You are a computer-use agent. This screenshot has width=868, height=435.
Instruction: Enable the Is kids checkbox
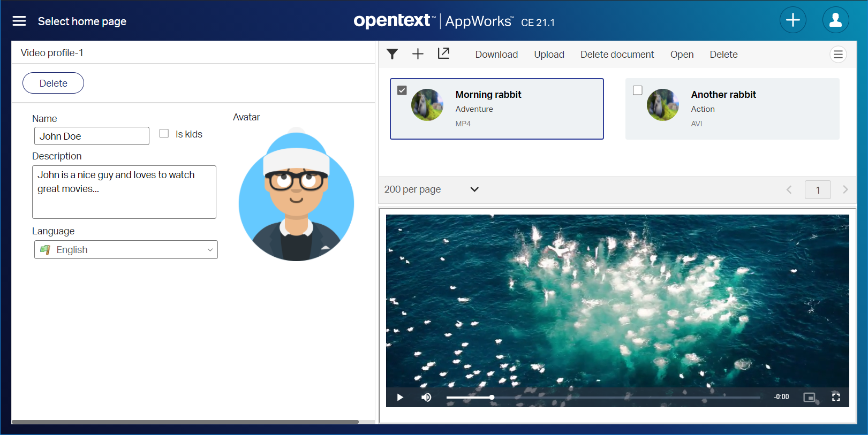point(164,134)
